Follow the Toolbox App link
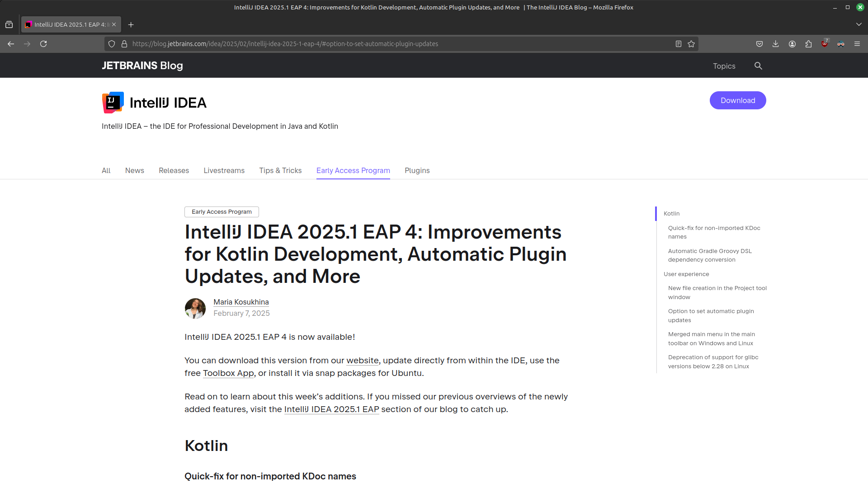The height and width of the screenshot is (488, 868). pos(228,373)
